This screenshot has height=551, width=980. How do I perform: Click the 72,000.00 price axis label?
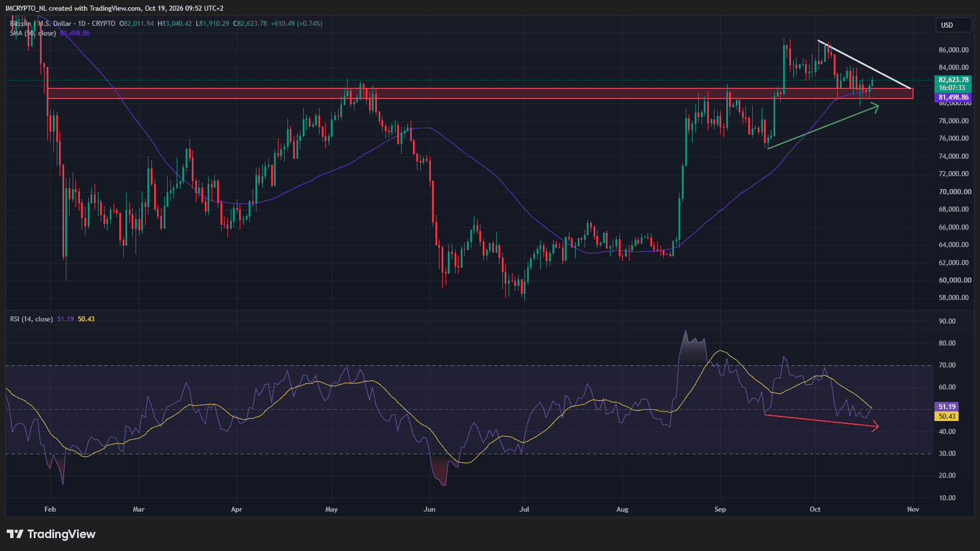click(954, 174)
